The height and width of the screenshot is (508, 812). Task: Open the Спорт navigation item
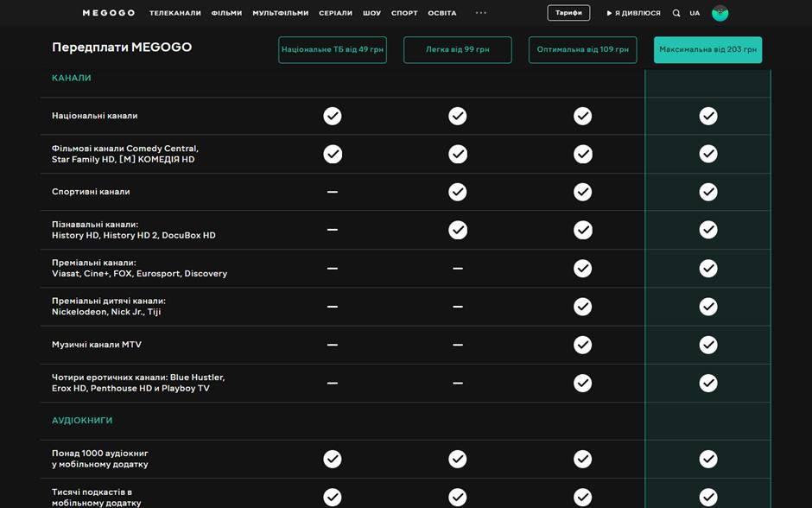tap(404, 13)
